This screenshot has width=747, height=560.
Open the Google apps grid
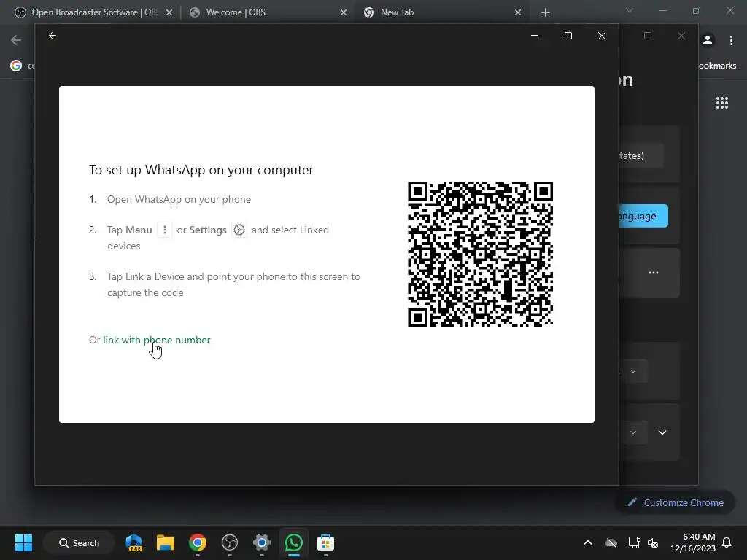[722, 103]
